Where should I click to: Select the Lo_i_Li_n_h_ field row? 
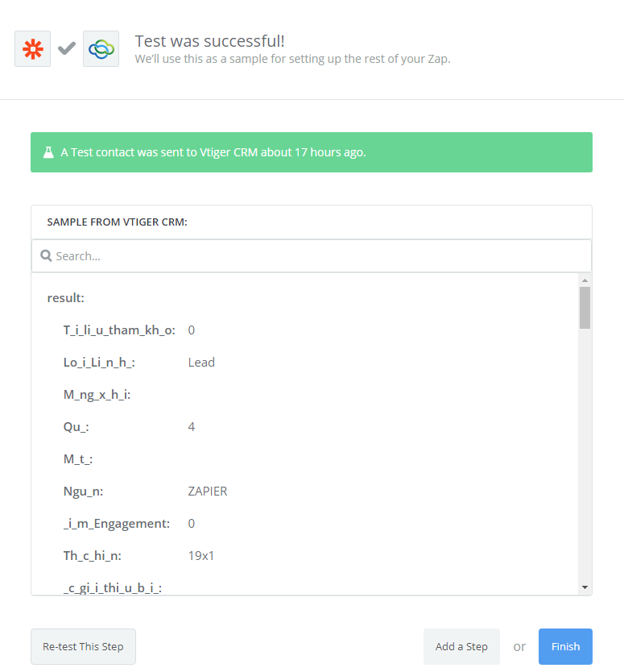(x=99, y=363)
